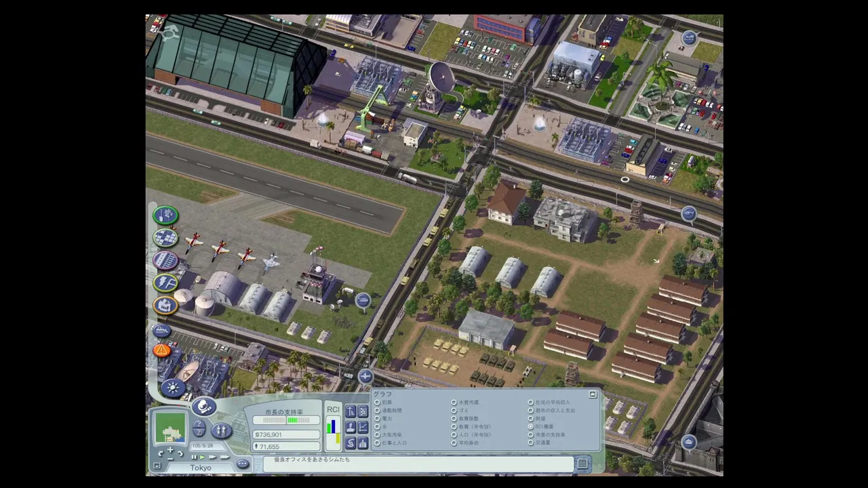
Task: Select the 交通量 graph radio button
Action: click(530, 443)
